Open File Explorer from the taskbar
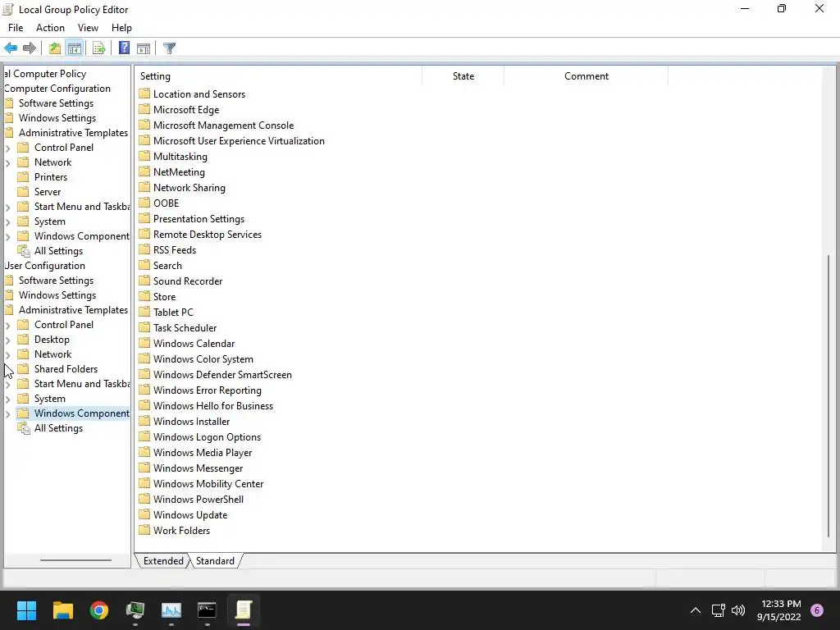840x630 pixels. 62,610
